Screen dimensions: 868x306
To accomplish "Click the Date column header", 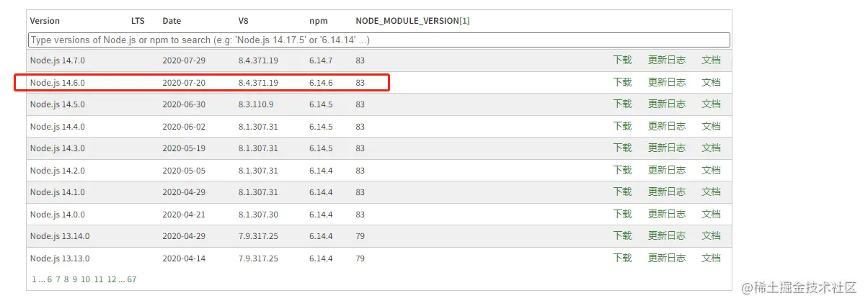I will pos(172,21).
